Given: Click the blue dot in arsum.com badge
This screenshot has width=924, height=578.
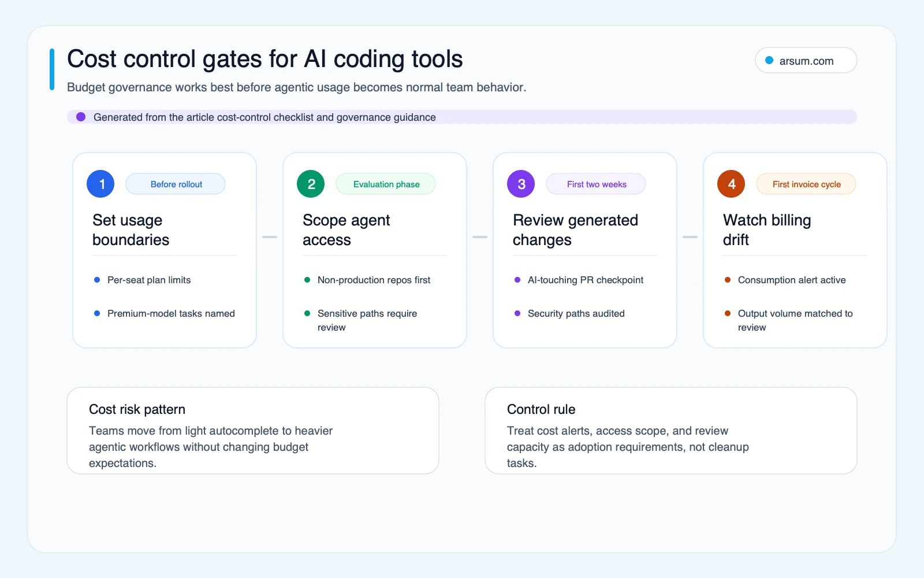Looking at the screenshot, I should tap(769, 60).
